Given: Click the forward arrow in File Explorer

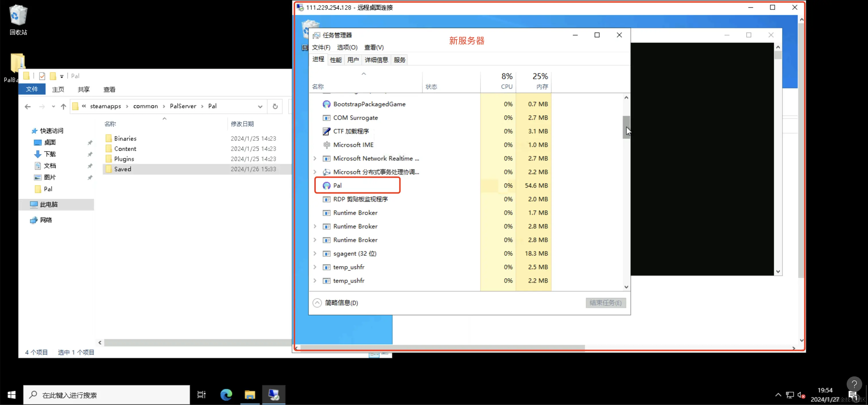Looking at the screenshot, I should (x=42, y=107).
